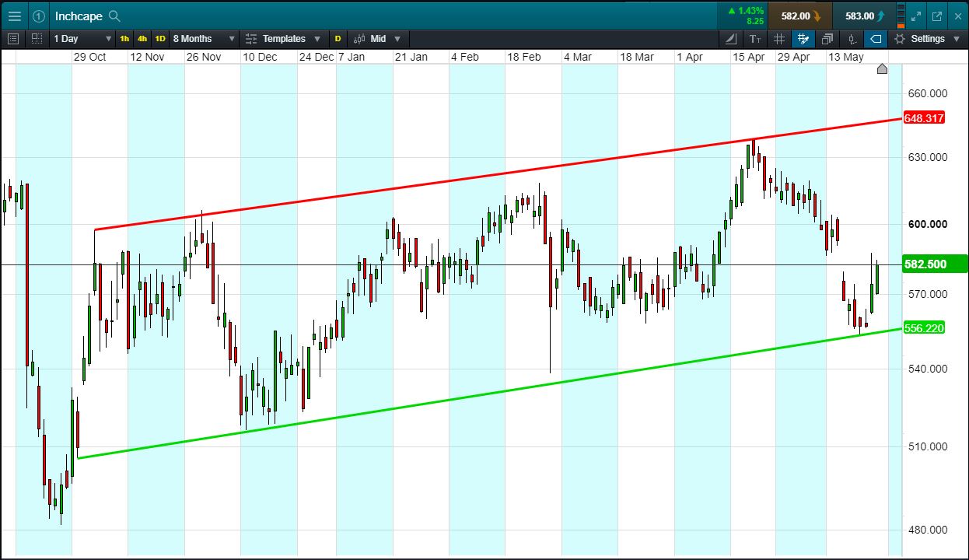Click the Settings label
Screen dimensions: 969x560
928,39
